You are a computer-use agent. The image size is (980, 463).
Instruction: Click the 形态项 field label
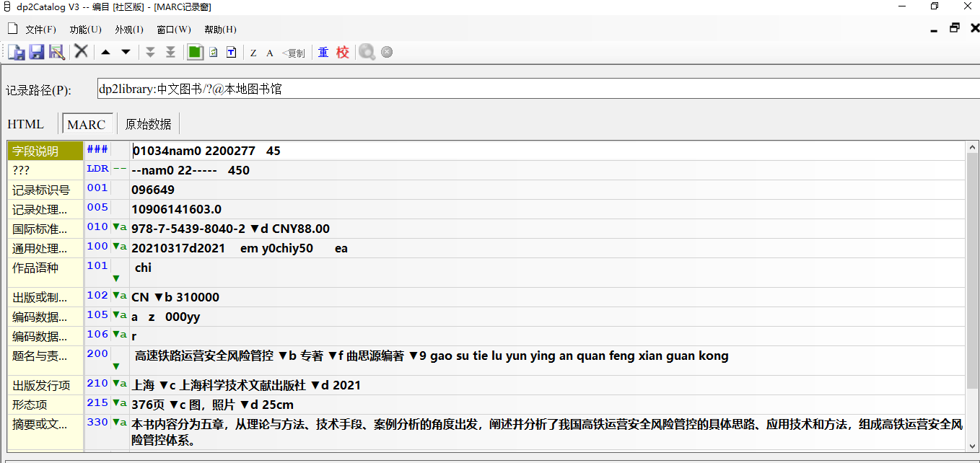(30, 405)
